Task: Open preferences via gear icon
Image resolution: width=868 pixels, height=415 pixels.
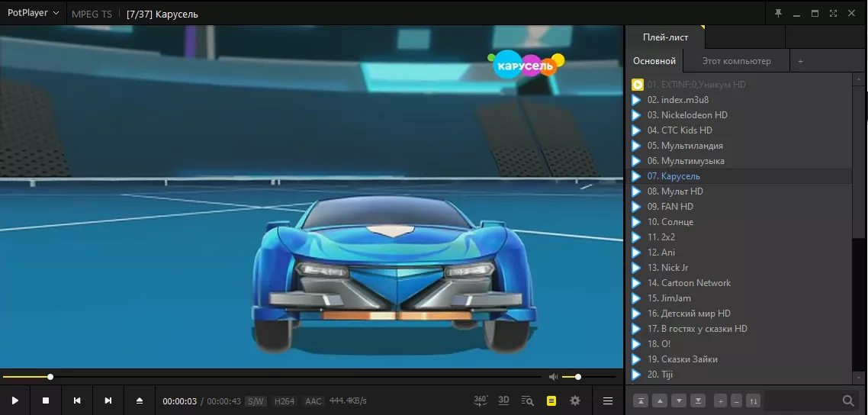Action: click(x=575, y=401)
